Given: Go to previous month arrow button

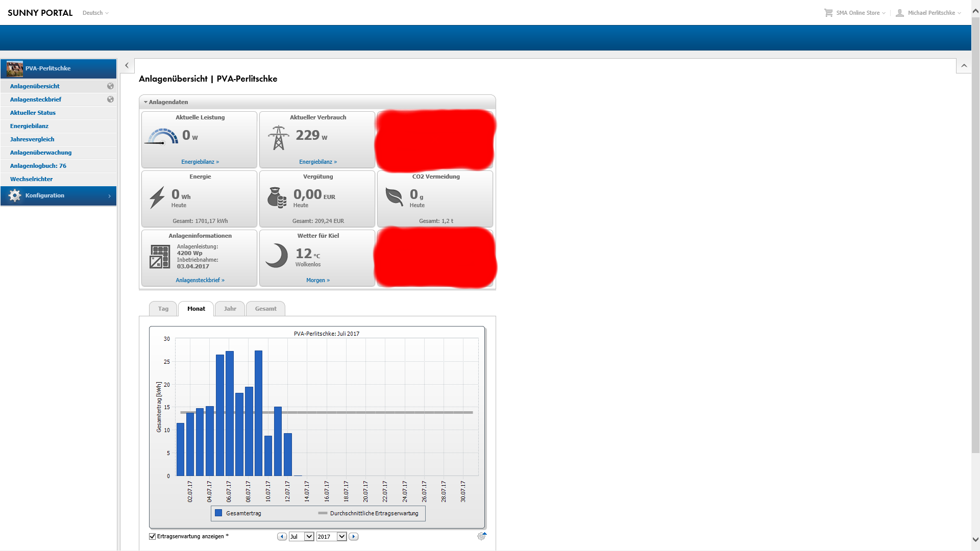Looking at the screenshot, I should click(x=282, y=536).
